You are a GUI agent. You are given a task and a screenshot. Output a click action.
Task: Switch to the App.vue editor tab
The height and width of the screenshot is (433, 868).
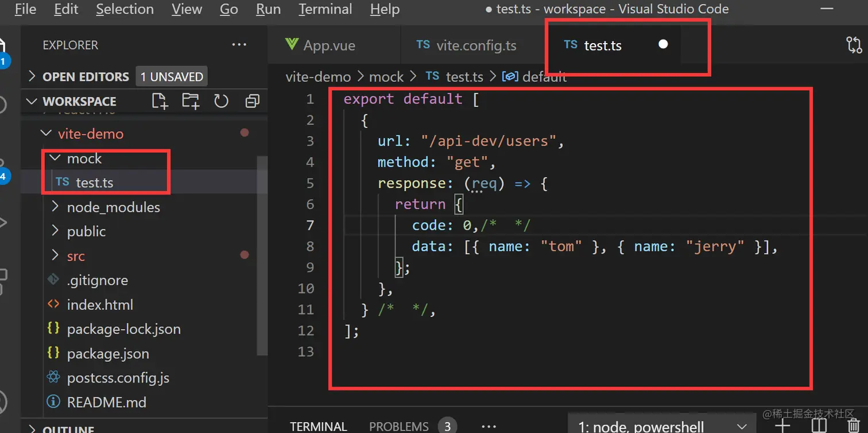click(x=334, y=45)
